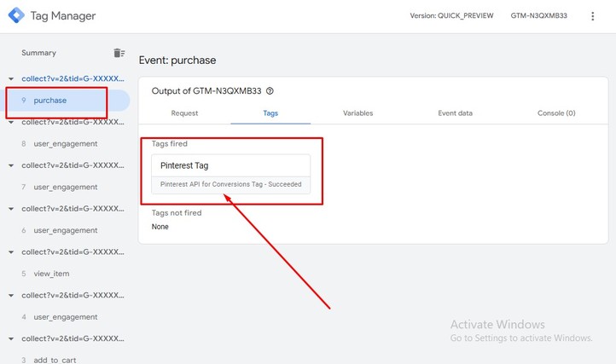Select the Event data tab
Image resolution: width=616 pixels, height=364 pixels.
[455, 113]
